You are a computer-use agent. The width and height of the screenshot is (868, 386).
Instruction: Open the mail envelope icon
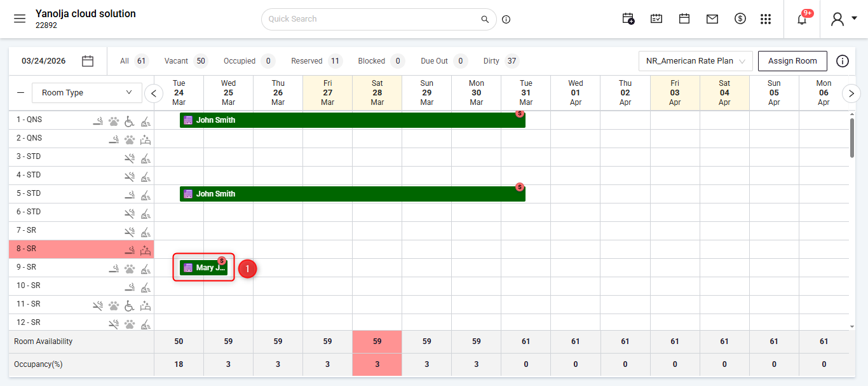712,19
